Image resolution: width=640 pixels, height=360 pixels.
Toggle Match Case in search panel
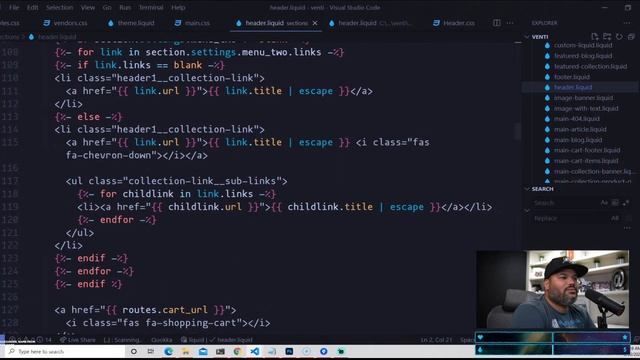pos(604,202)
